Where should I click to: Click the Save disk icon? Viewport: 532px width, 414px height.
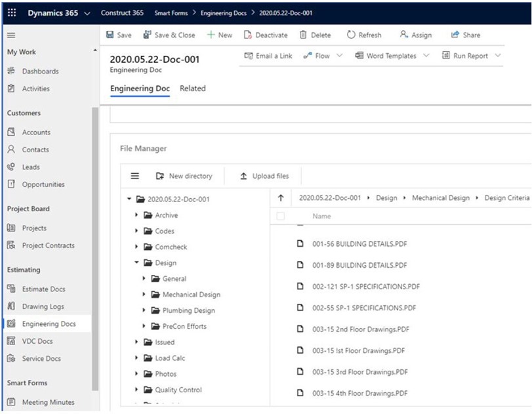coord(110,35)
